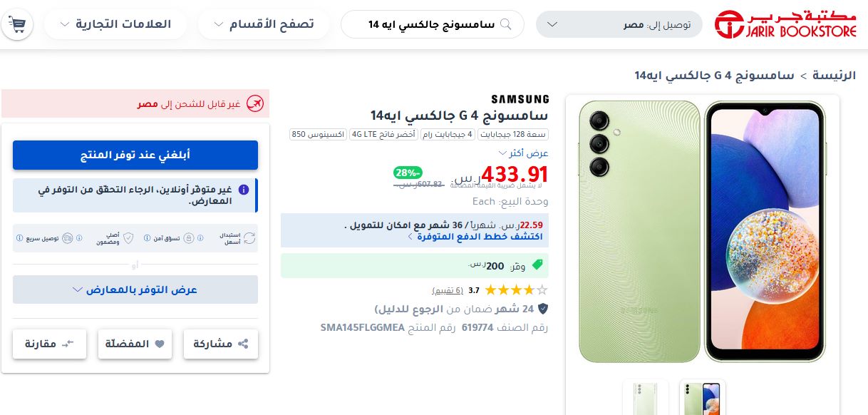Click the green savings tag icon

tap(537, 265)
